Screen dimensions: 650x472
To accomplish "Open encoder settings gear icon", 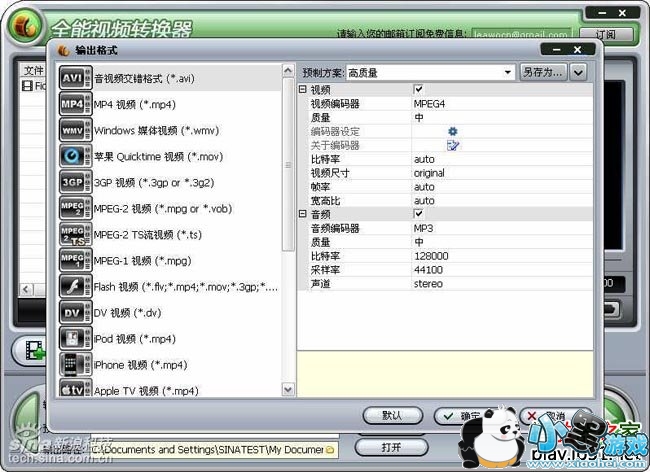I will coord(453,131).
